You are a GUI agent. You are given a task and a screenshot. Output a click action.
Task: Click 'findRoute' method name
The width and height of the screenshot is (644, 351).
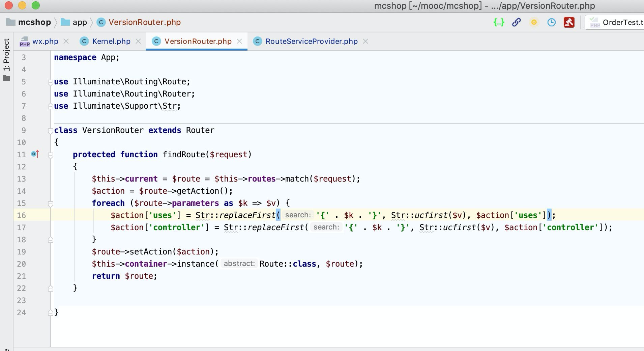(x=184, y=155)
